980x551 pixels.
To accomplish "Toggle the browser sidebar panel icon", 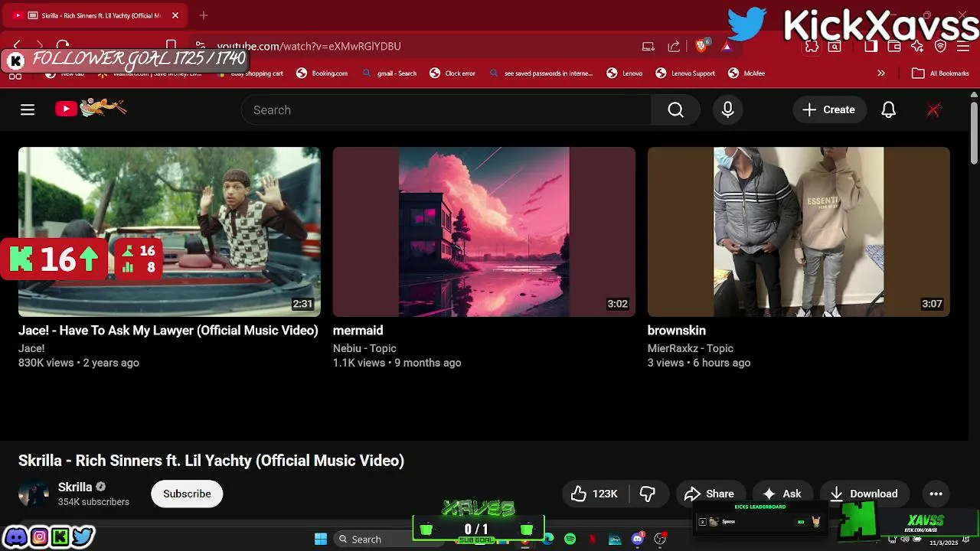I will point(871,46).
